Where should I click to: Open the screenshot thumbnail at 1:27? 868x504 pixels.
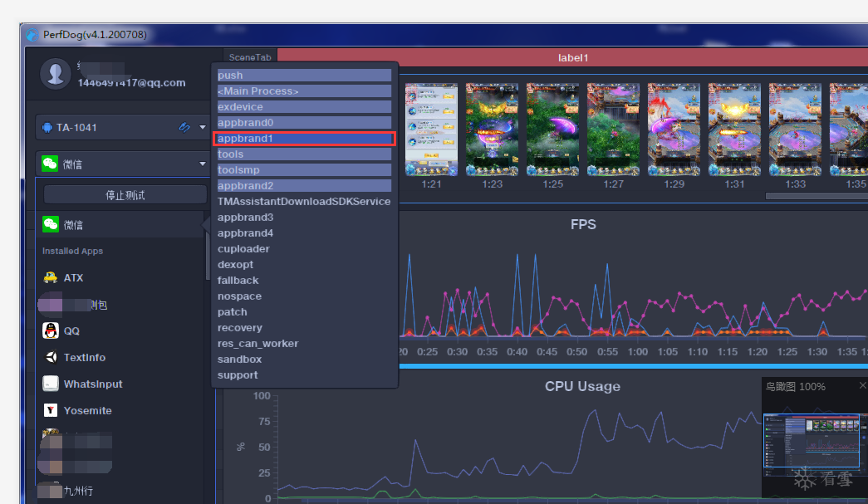[x=613, y=130]
